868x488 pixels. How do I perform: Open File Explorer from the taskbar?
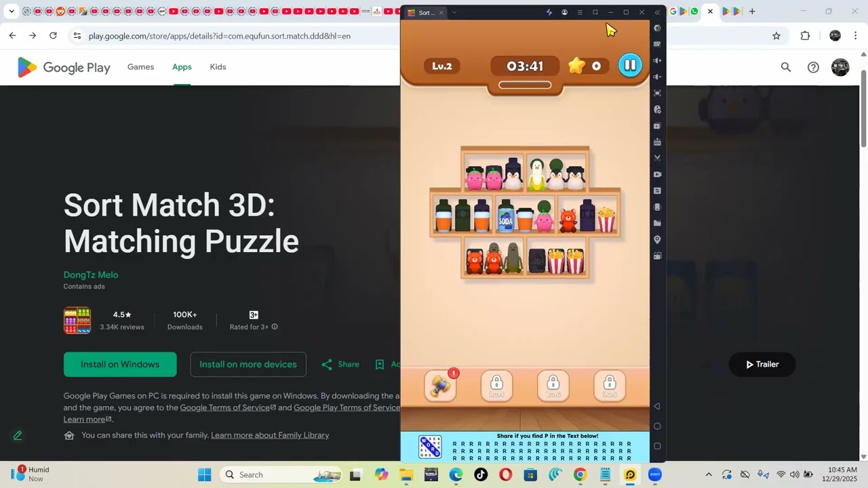(x=406, y=474)
